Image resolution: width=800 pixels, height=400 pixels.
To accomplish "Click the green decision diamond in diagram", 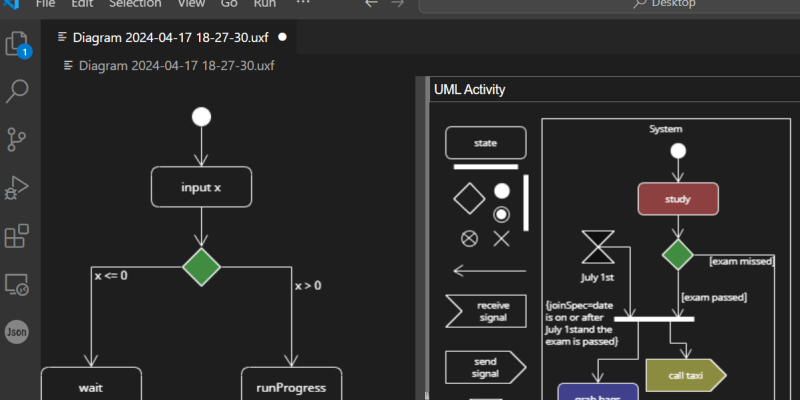I will 202,266.
